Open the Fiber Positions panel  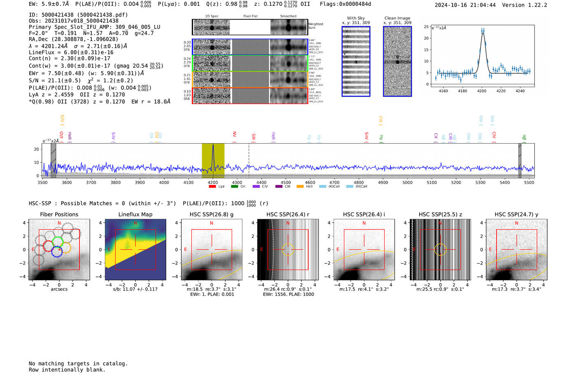(59, 249)
